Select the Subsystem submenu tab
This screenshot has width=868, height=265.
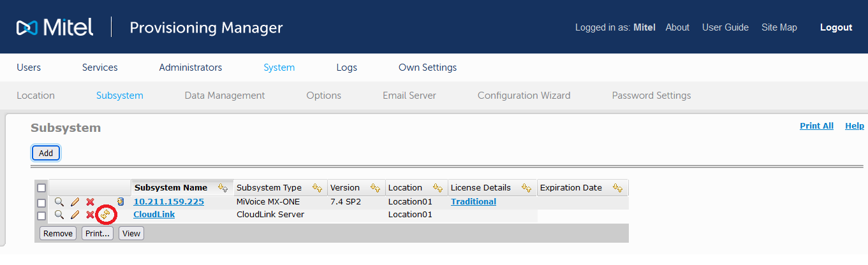[x=120, y=96]
